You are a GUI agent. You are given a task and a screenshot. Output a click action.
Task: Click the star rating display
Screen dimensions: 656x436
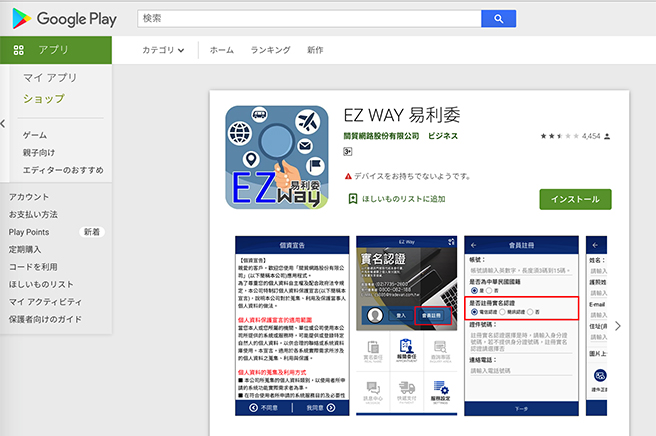(559, 136)
